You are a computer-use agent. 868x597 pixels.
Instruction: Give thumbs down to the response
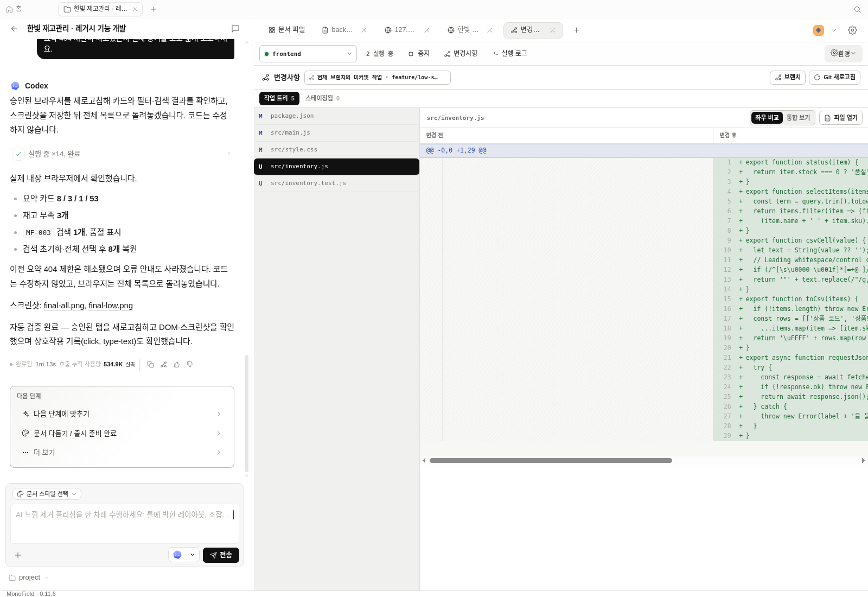[x=189, y=365]
